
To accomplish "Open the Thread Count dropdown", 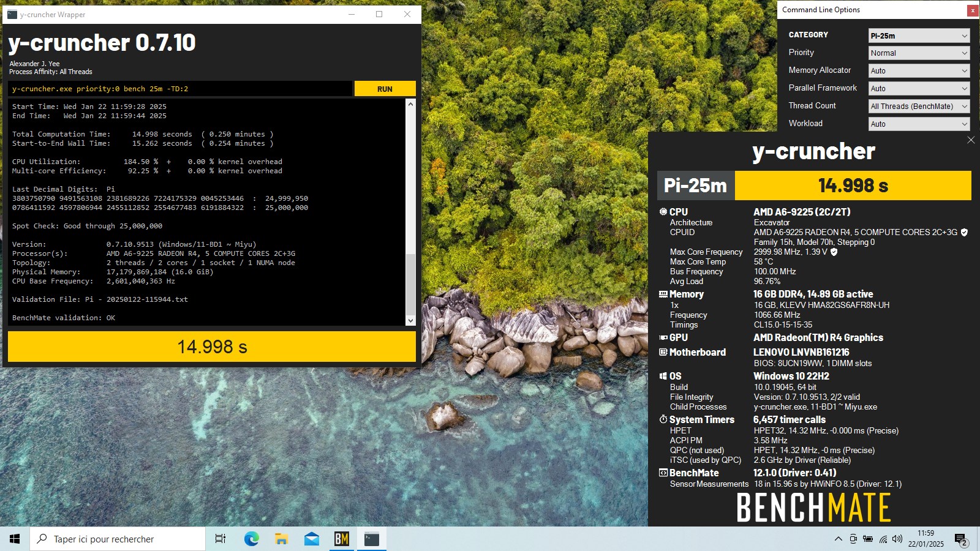I will click(919, 107).
